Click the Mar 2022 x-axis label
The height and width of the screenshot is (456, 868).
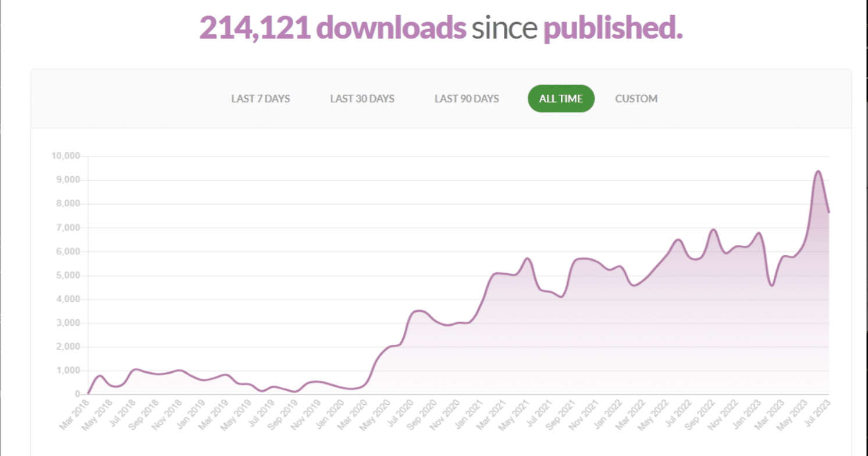click(629, 414)
